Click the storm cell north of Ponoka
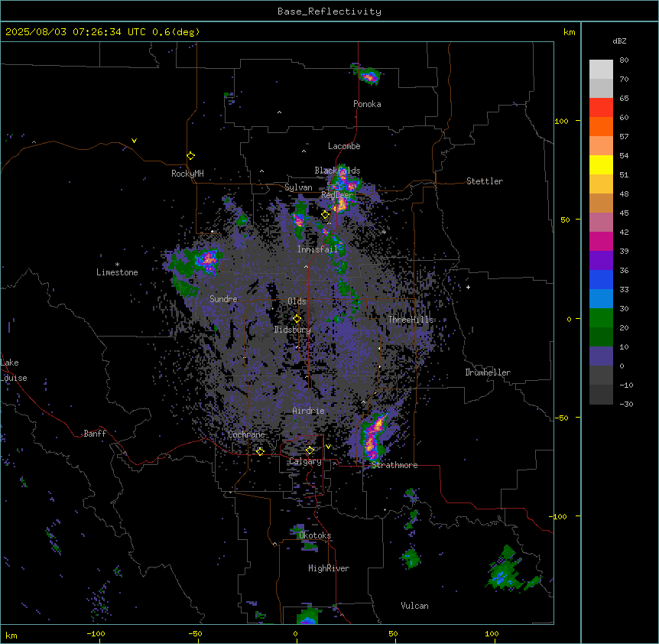 tap(368, 76)
